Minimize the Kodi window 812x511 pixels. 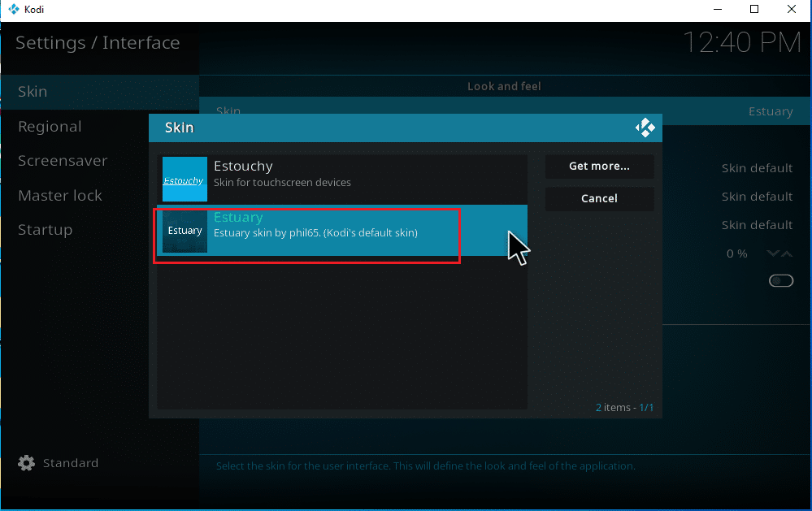(717, 9)
